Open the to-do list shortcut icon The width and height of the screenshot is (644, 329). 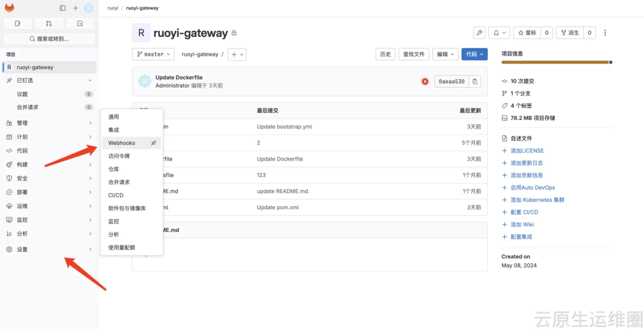(x=80, y=23)
